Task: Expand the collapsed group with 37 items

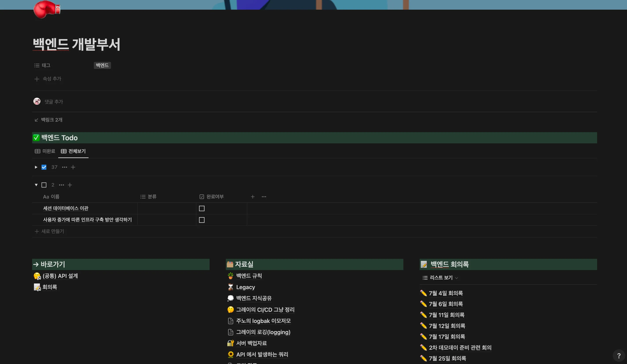Action: coord(36,167)
